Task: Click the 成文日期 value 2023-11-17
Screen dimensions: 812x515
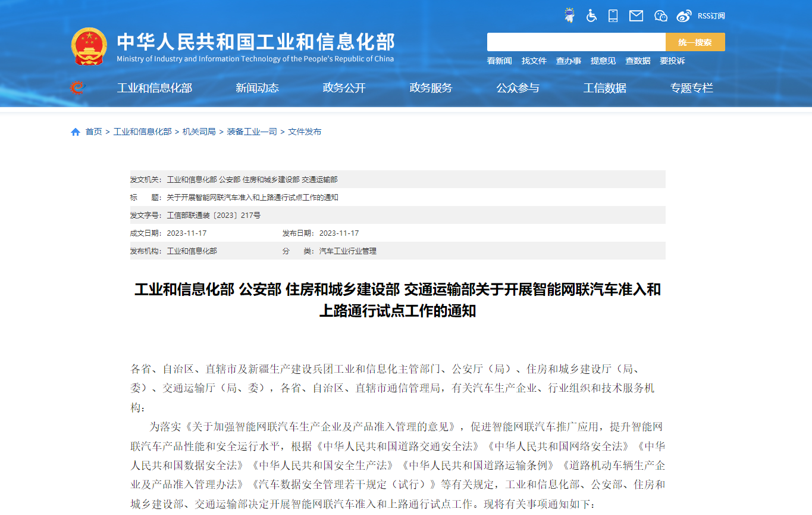Action: [187, 233]
